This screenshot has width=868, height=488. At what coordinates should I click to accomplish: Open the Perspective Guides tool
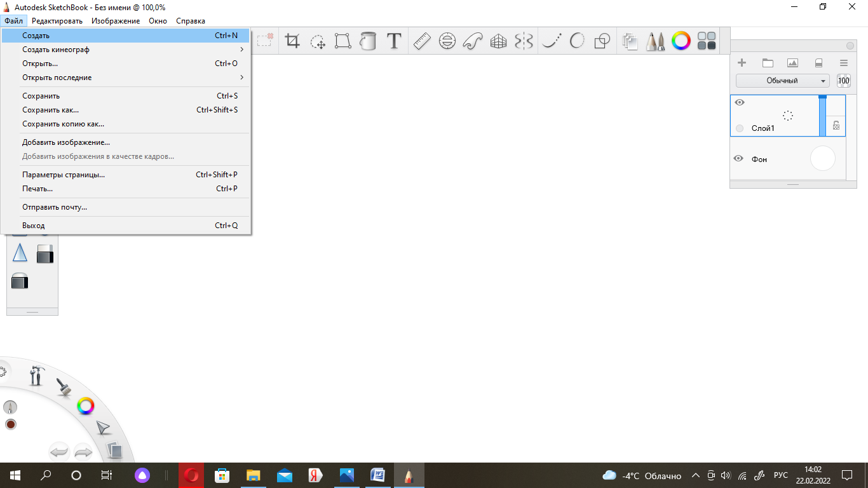click(x=498, y=41)
